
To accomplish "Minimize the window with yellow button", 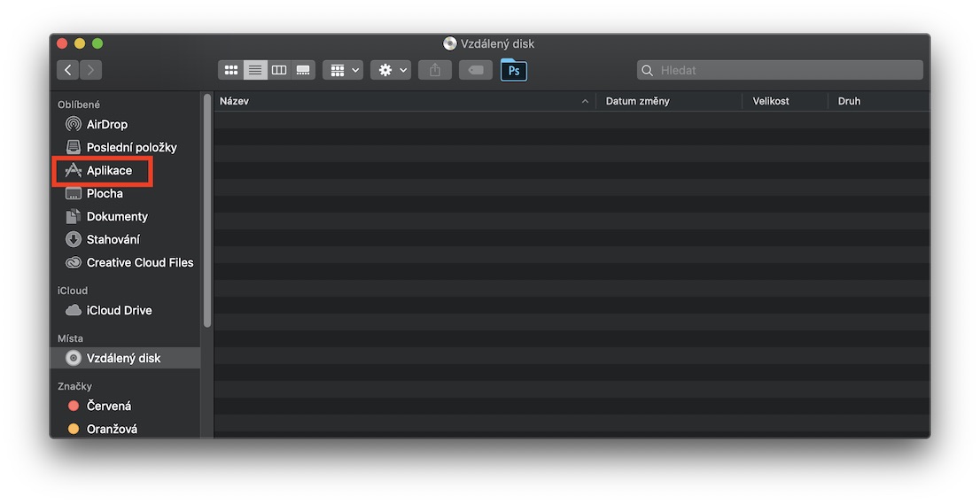I will tap(80, 43).
